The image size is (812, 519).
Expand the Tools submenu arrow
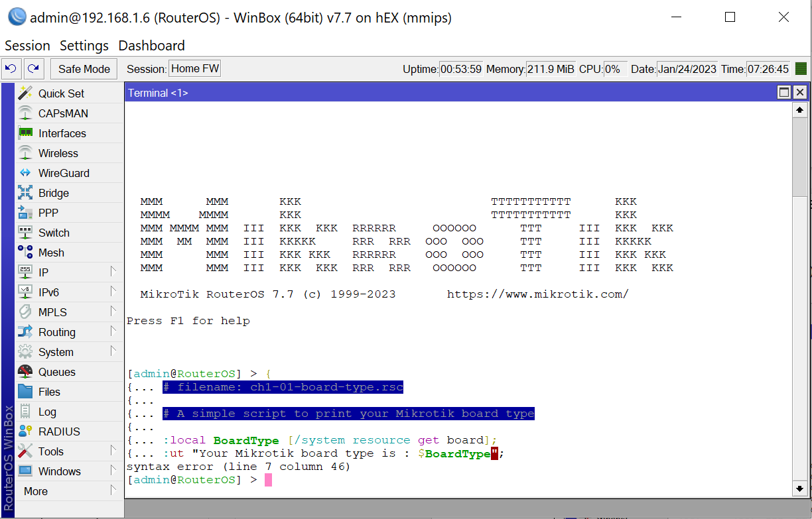113,450
